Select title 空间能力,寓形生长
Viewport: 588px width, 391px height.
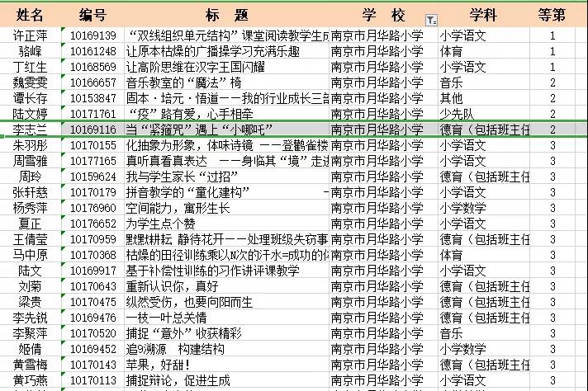point(178,208)
